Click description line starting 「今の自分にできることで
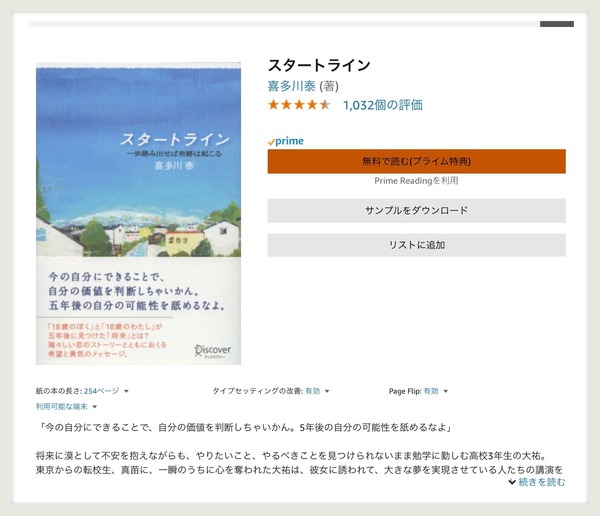The width and height of the screenshot is (600, 516). point(244,427)
